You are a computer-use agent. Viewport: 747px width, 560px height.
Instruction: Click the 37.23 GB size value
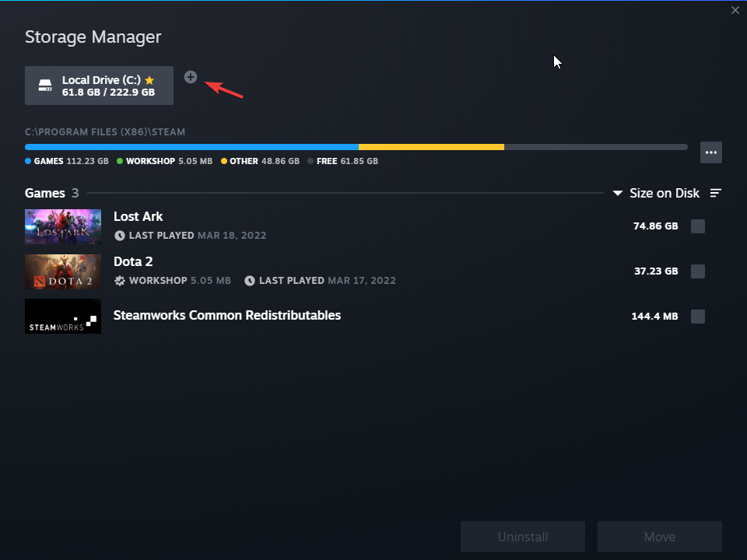(x=656, y=271)
